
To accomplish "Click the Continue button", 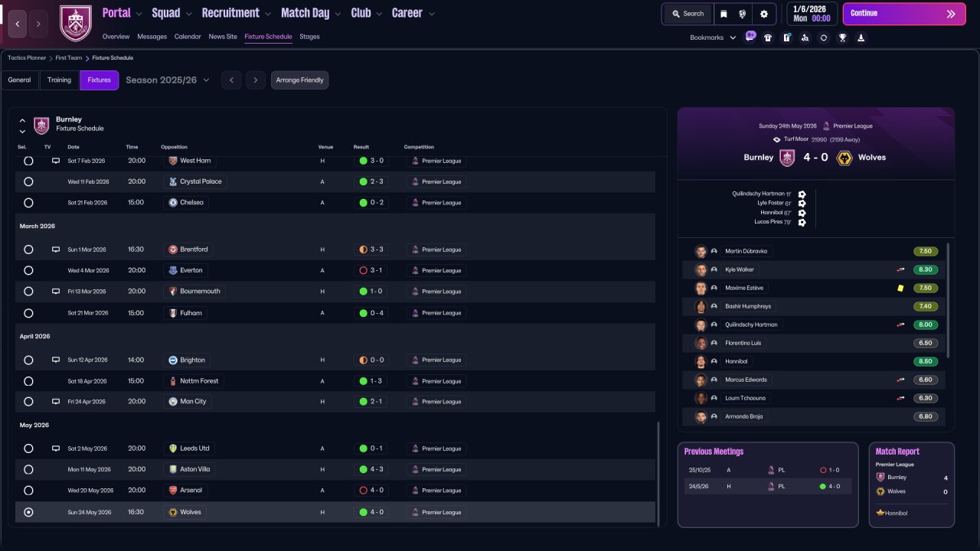I will point(904,14).
